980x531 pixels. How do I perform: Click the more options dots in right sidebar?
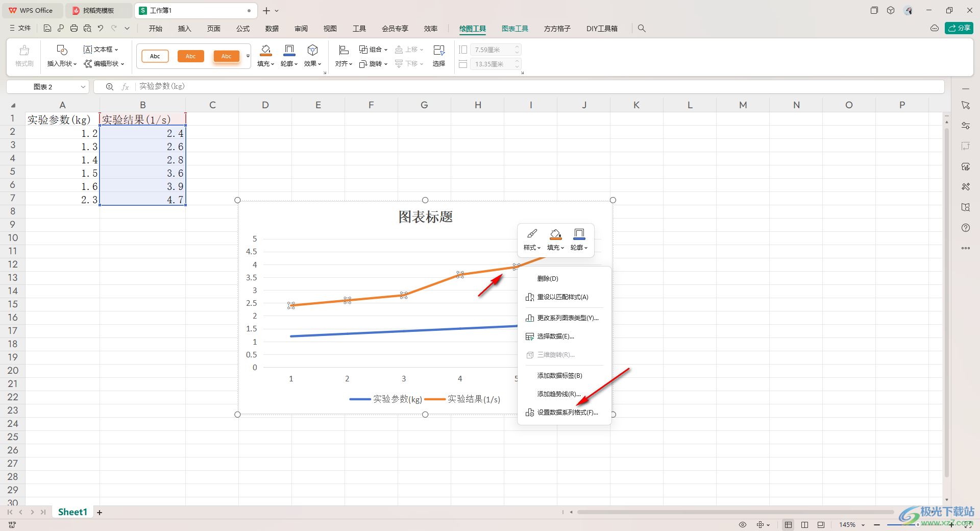966,248
